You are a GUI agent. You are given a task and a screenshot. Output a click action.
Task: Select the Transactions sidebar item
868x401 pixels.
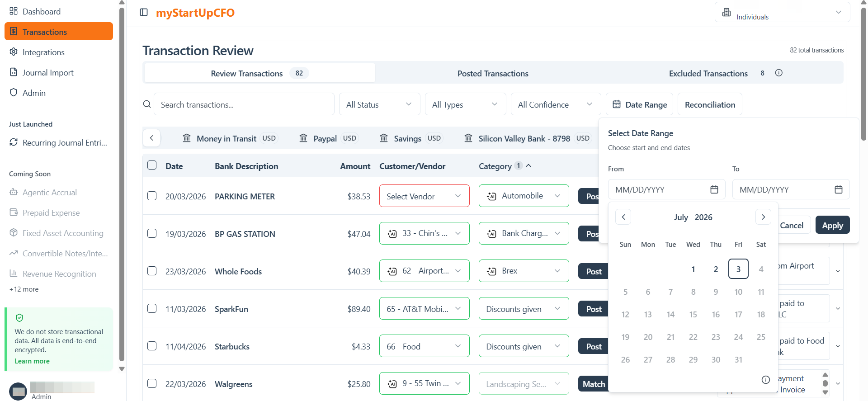(59, 31)
